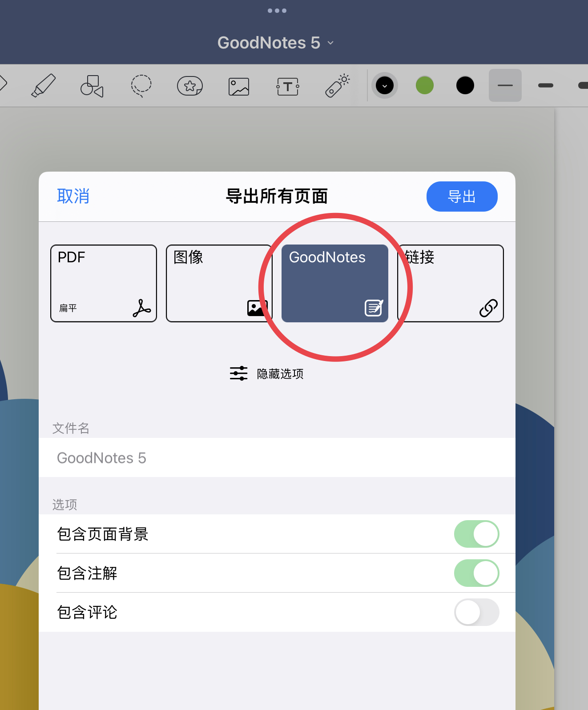
Task: Toggle 包含注解 switch off
Action: click(477, 573)
